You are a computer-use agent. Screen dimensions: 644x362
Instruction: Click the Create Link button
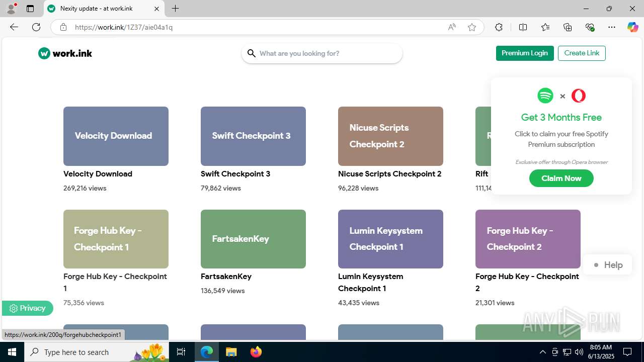click(x=582, y=53)
